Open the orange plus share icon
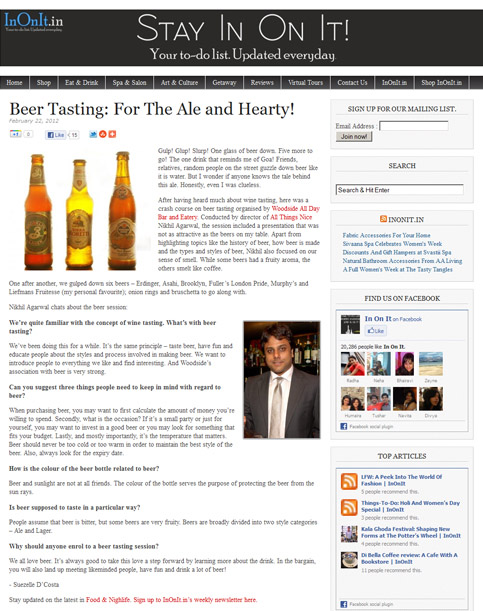 (112, 134)
